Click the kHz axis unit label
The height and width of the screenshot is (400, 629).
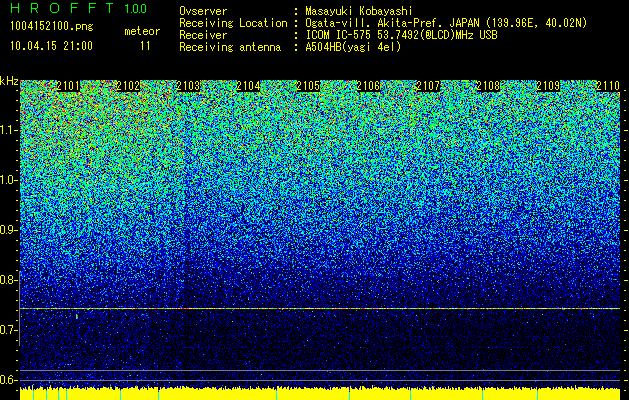point(9,81)
